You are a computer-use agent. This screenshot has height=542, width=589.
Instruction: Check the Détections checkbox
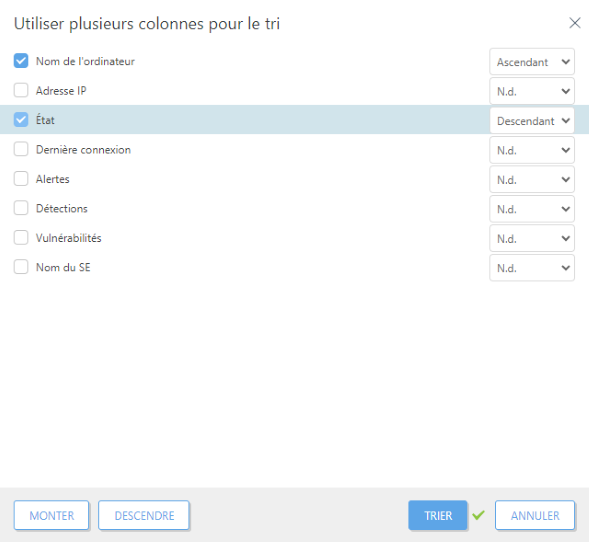21,208
